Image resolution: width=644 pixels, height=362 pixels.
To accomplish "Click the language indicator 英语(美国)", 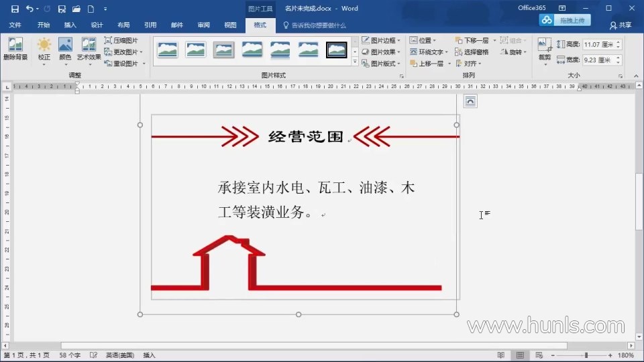I will pos(120,355).
